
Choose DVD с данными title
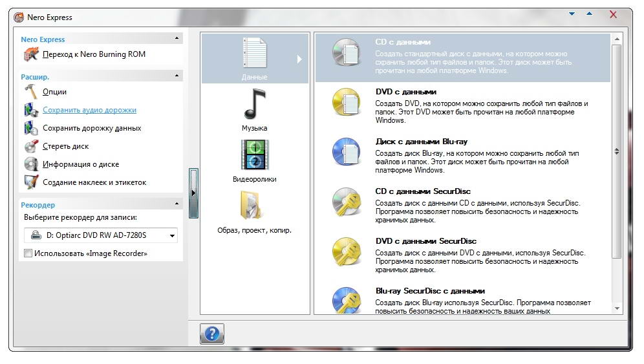point(406,92)
